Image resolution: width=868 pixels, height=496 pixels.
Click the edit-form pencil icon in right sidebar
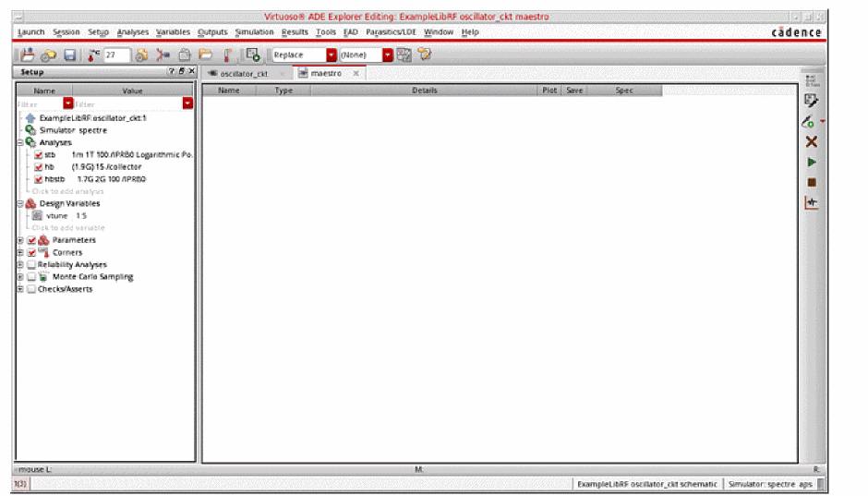(x=812, y=101)
